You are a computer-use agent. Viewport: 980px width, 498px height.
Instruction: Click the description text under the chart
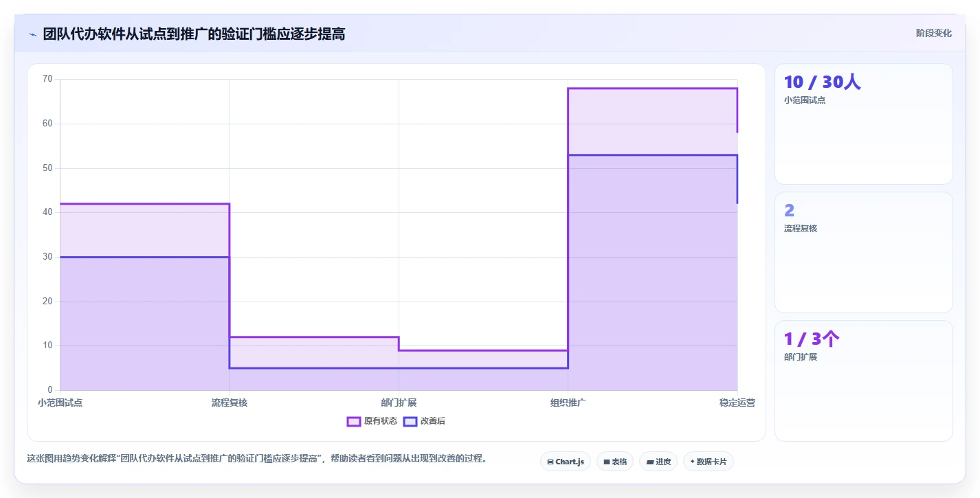257,458
